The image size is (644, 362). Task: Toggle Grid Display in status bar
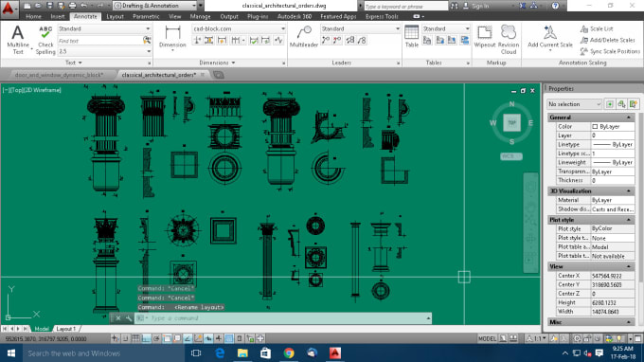[x=135, y=338]
